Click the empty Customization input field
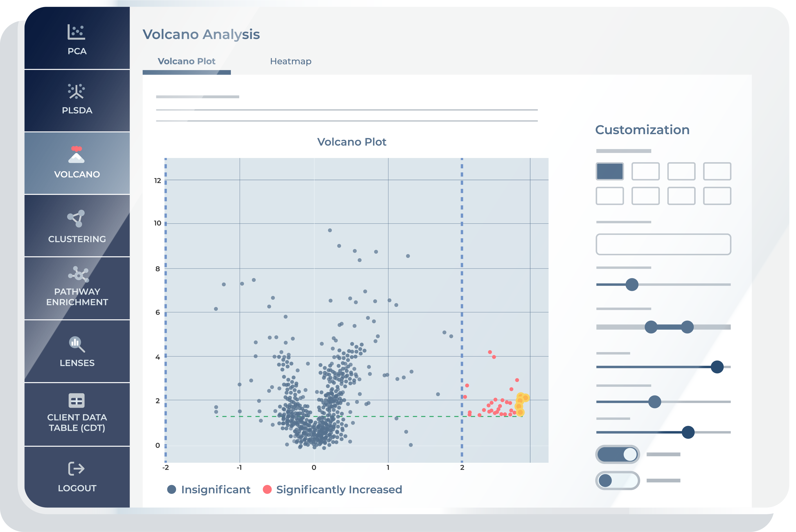This screenshot has width=796, height=532. pos(663,244)
